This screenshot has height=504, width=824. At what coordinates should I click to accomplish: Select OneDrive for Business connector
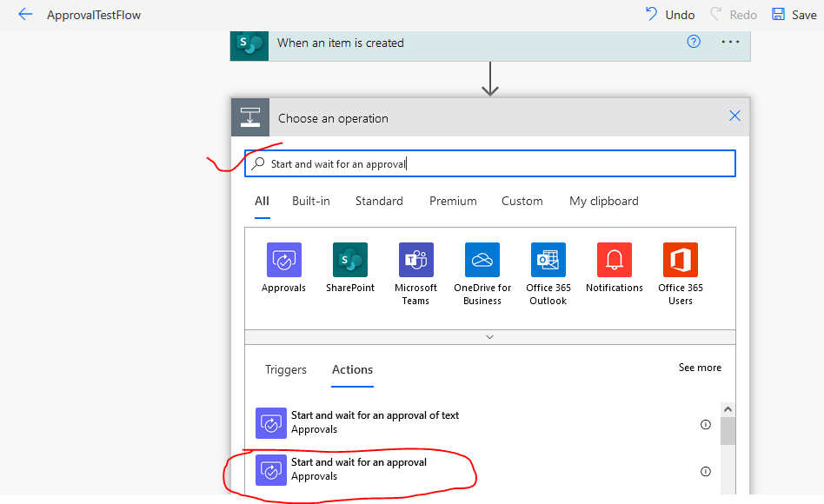(x=482, y=260)
